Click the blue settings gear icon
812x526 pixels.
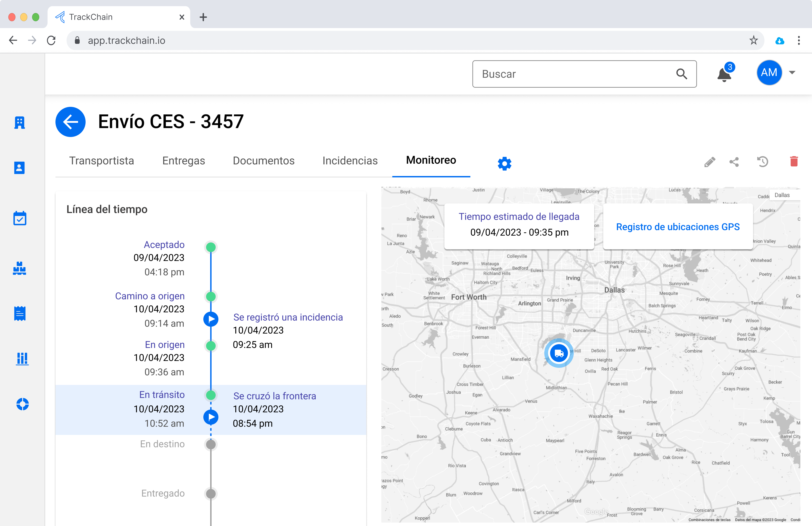pyautogui.click(x=504, y=163)
